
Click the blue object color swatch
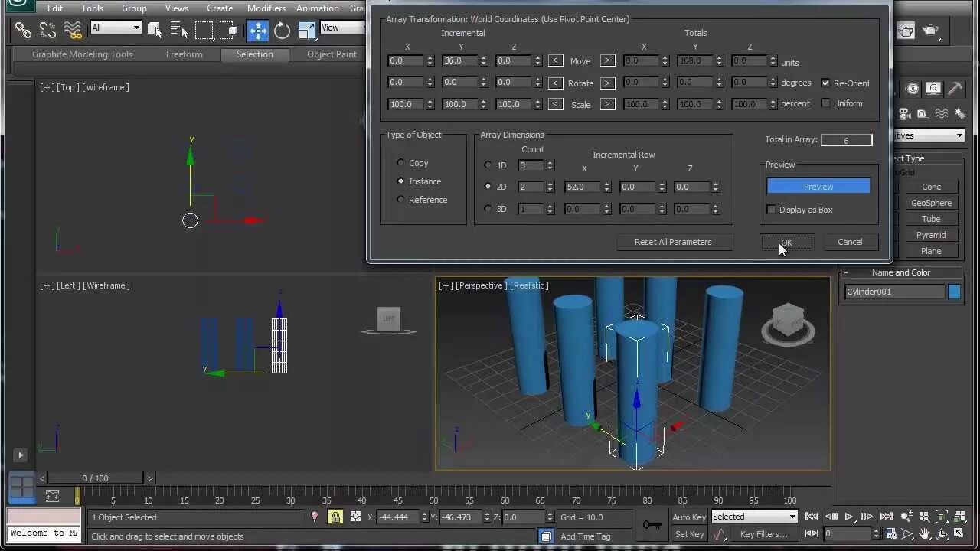pyautogui.click(x=954, y=292)
